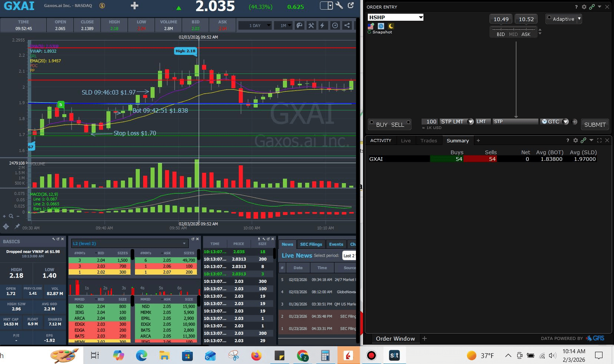This screenshot has height=364, width=614.
Task: Click the lightning bolt chart icon
Action: [x=322, y=26]
